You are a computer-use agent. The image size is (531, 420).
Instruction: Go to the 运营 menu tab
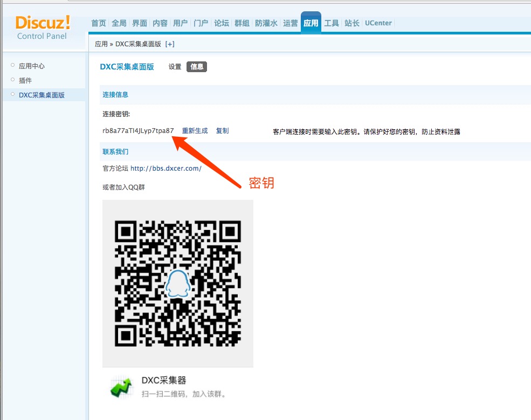pos(290,23)
